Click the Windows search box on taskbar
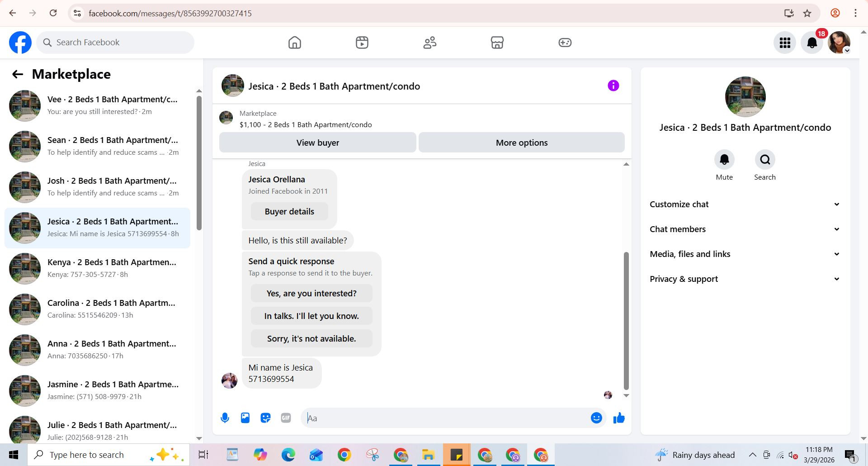Screen dimensions: 868x466 tap(108, 455)
